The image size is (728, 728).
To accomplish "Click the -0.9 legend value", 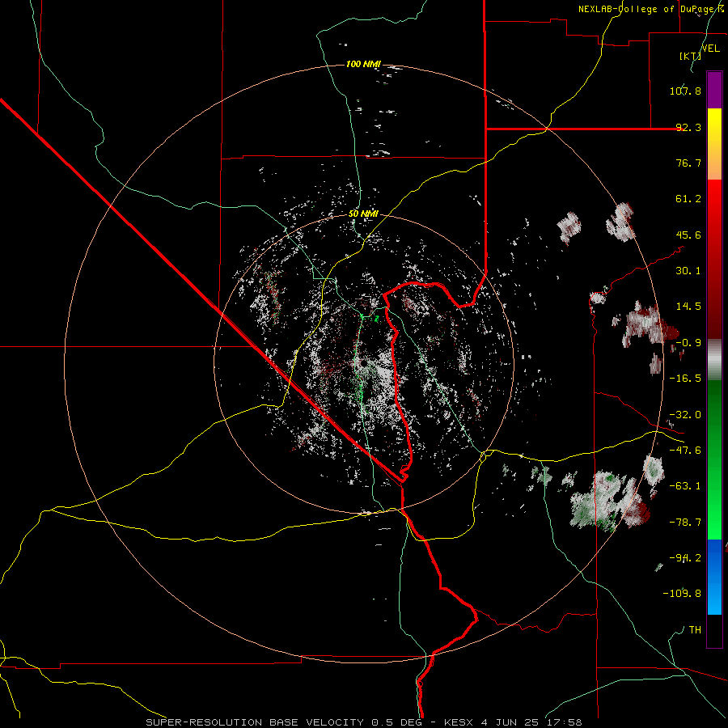I will click(688, 343).
